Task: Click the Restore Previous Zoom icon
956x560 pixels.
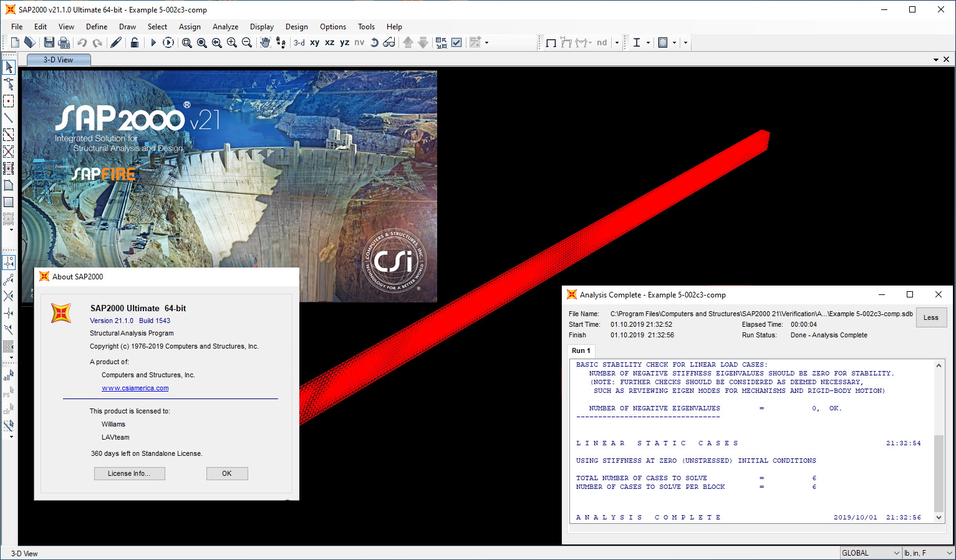Action: tap(216, 42)
